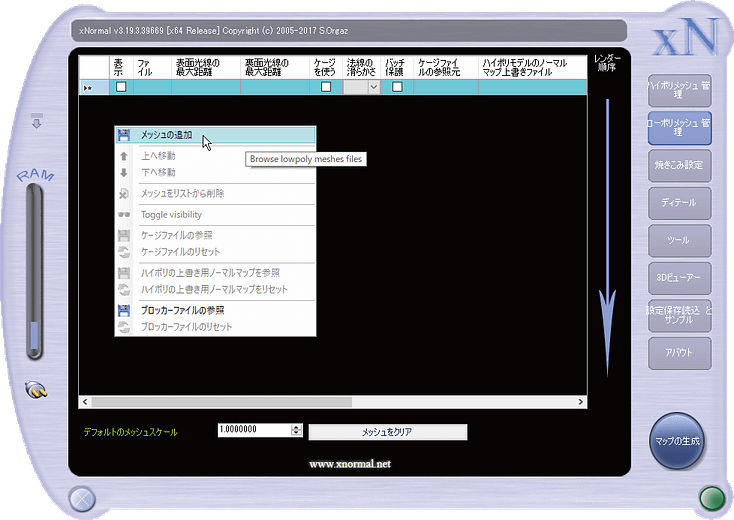
Task: Click the small down arrow icon above RAM
Action: [x=37, y=120]
